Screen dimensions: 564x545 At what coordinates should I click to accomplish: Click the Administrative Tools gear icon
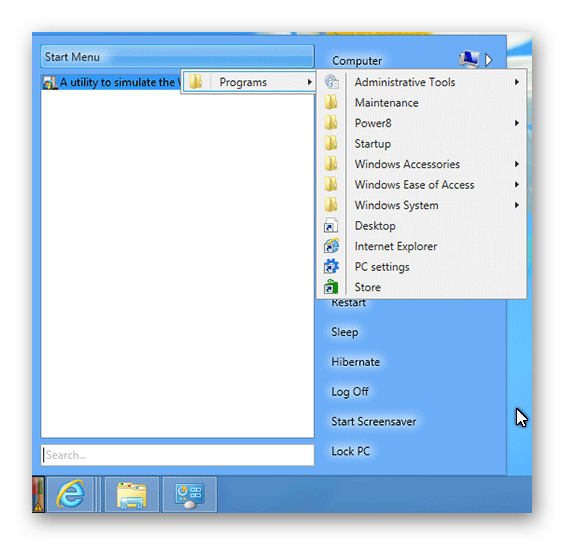coord(331,82)
